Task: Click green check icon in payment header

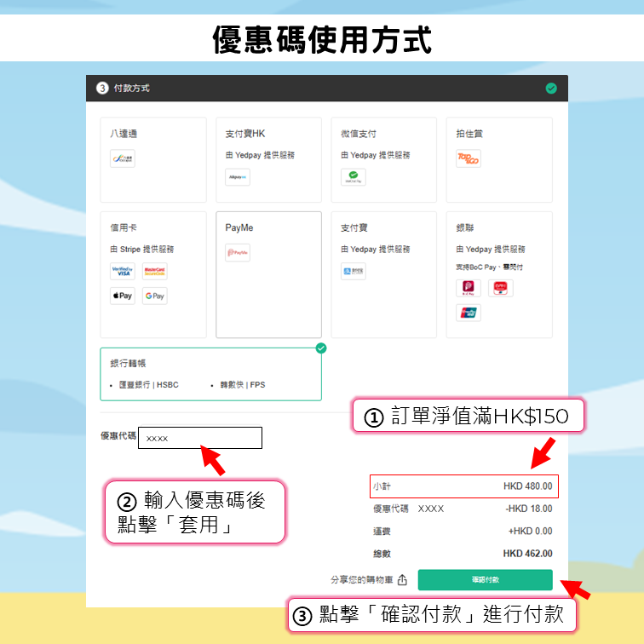Action: click(x=551, y=88)
